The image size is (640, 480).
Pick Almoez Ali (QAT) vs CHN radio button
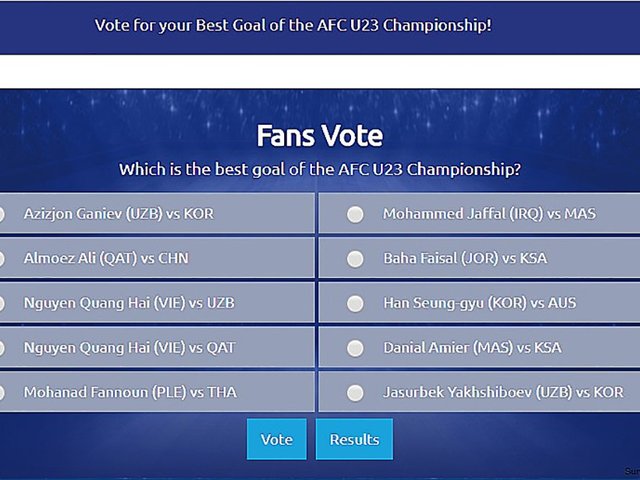[x=1, y=259]
